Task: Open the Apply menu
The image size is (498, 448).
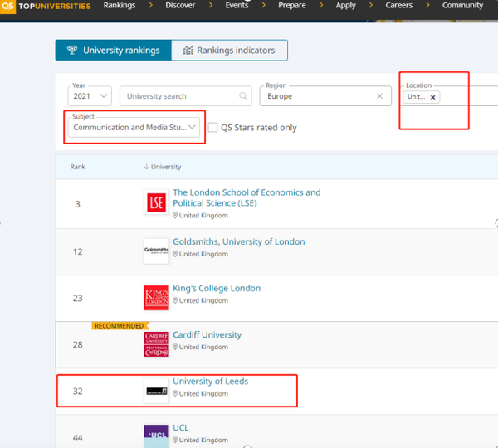Action: (x=345, y=6)
